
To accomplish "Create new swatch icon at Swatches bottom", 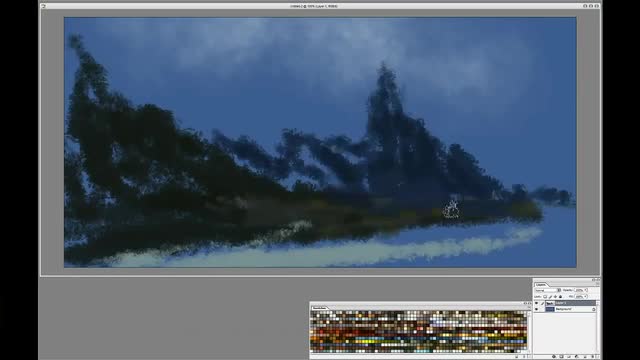I will 517,357.
